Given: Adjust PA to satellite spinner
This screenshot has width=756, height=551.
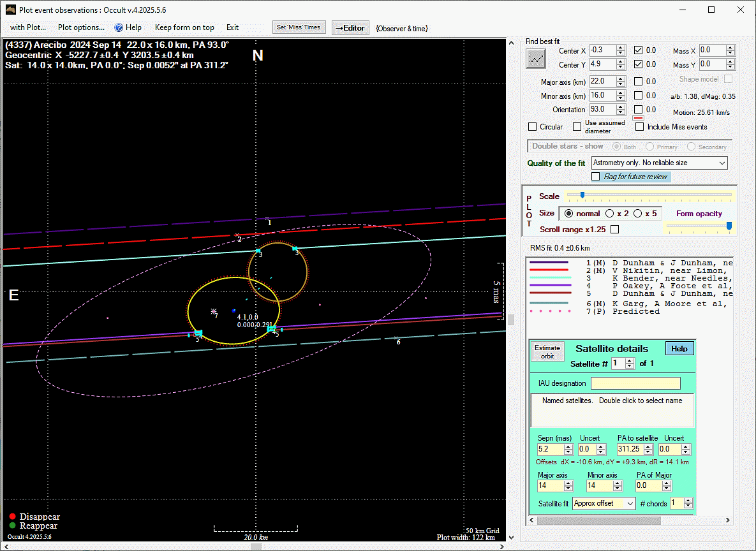Looking at the screenshot, I should (x=648, y=450).
